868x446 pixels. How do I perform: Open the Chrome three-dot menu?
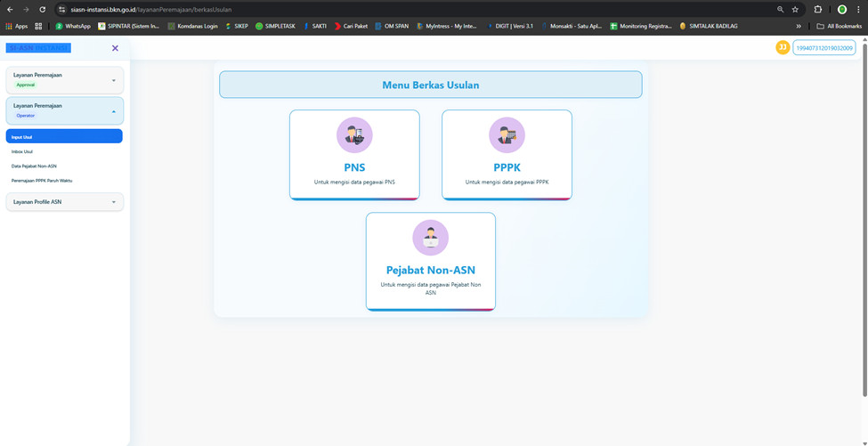click(858, 10)
